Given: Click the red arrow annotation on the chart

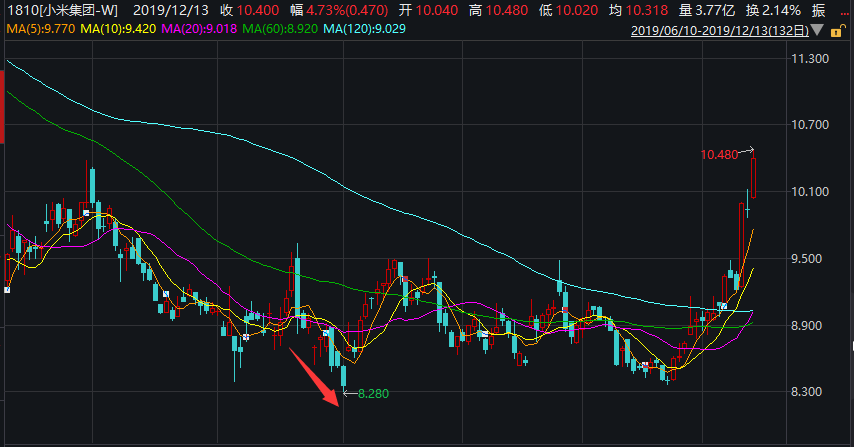Looking at the screenshot, I should (314, 374).
